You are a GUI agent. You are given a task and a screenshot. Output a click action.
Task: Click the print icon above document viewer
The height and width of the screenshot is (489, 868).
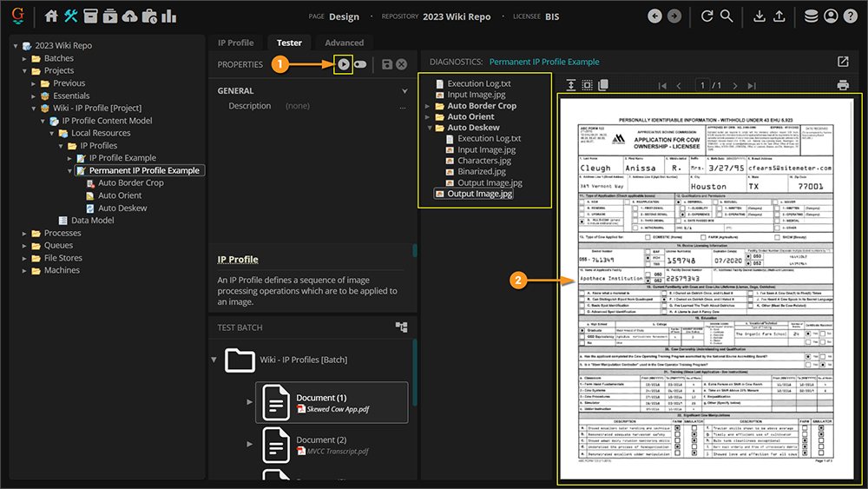(x=842, y=85)
